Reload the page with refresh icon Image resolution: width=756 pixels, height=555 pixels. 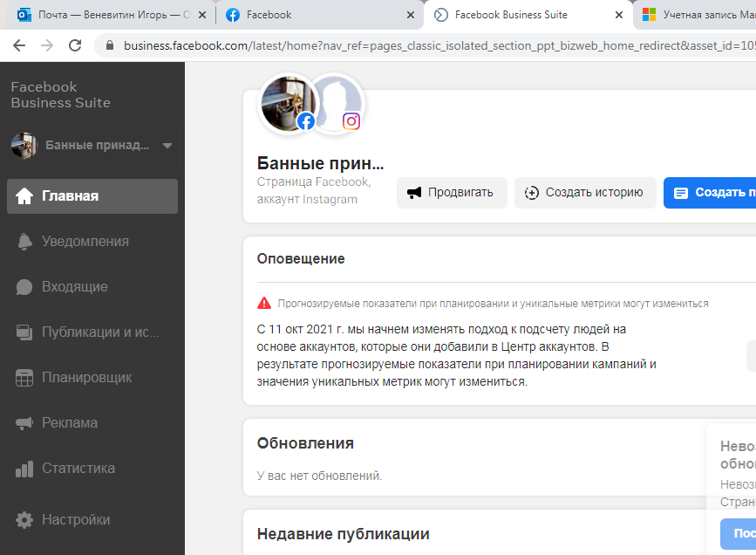(x=75, y=45)
